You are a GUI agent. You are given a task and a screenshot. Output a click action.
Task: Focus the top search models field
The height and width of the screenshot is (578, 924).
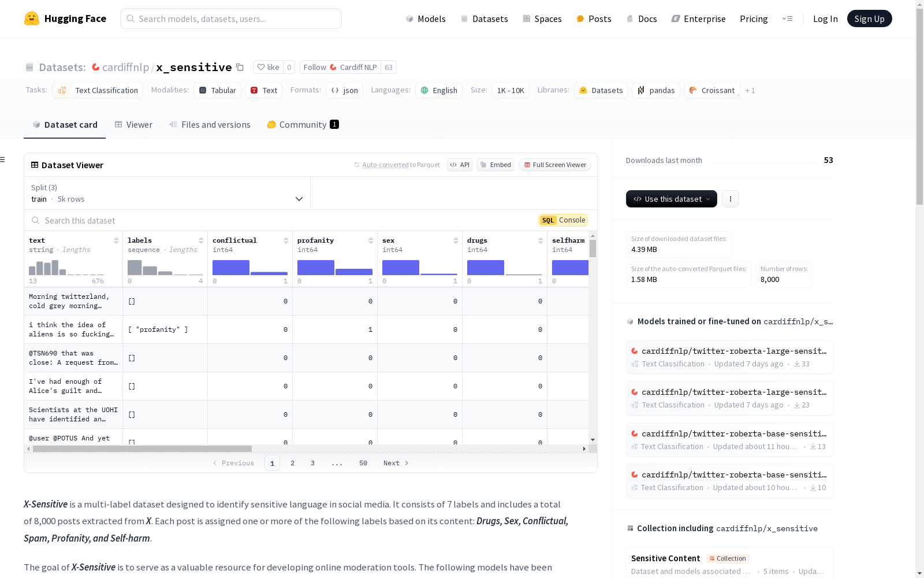click(x=231, y=18)
